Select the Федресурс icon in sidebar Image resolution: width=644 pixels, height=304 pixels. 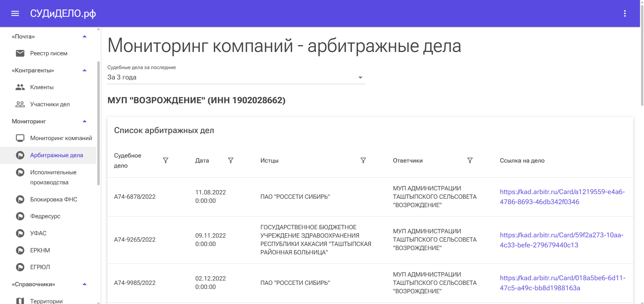click(20, 216)
